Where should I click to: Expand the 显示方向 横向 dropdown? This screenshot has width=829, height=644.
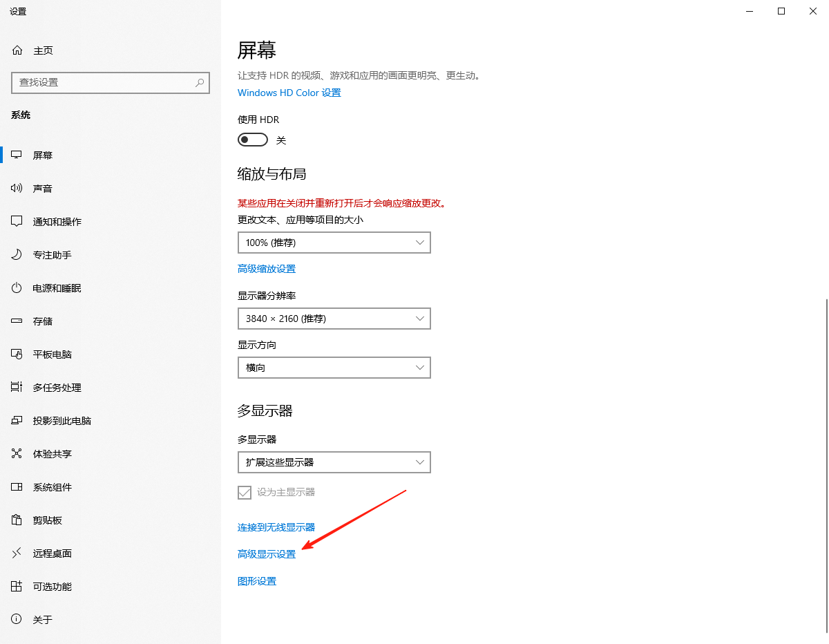pyautogui.click(x=334, y=368)
